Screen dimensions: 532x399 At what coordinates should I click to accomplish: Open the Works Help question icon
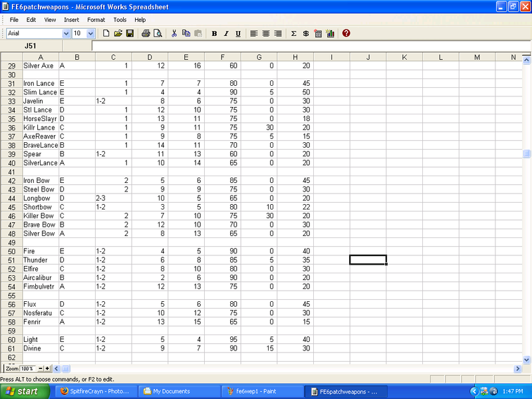tap(346, 33)
